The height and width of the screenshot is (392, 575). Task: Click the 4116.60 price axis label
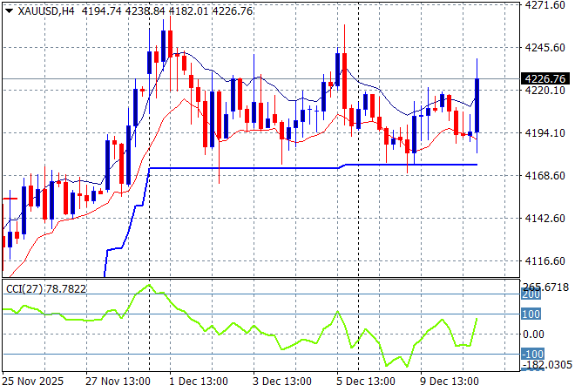coord(546,261)
